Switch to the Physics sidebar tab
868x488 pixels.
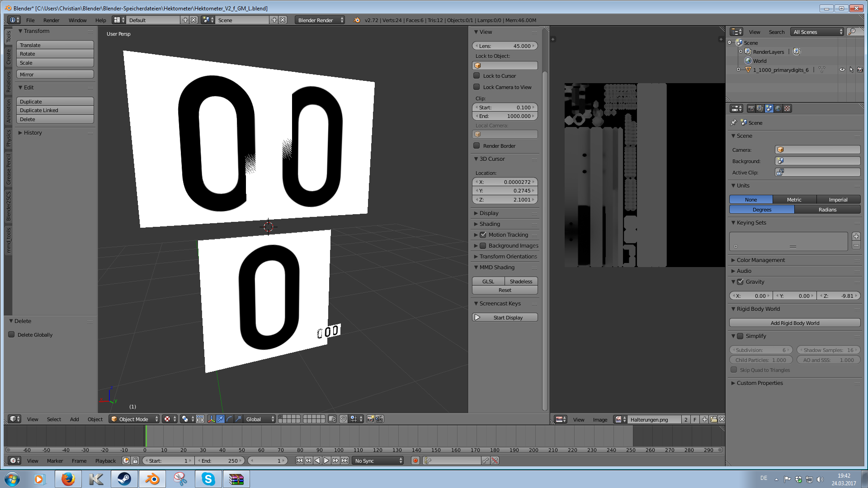[8, 138]
